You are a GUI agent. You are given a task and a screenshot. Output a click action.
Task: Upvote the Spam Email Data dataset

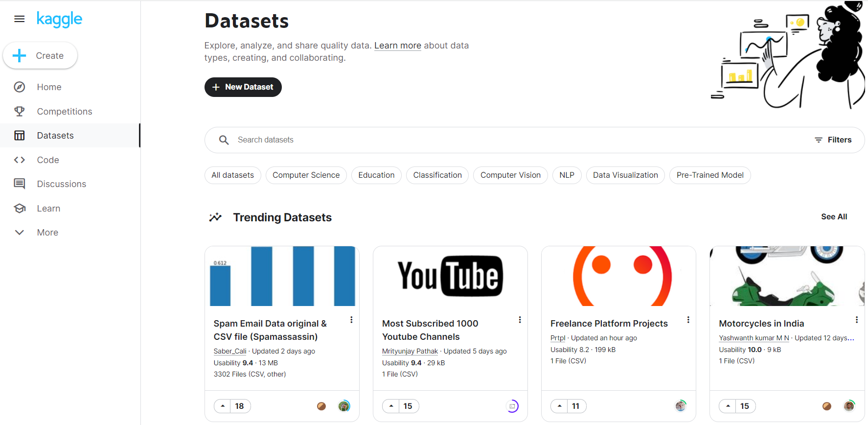click(x=223, y=406)
